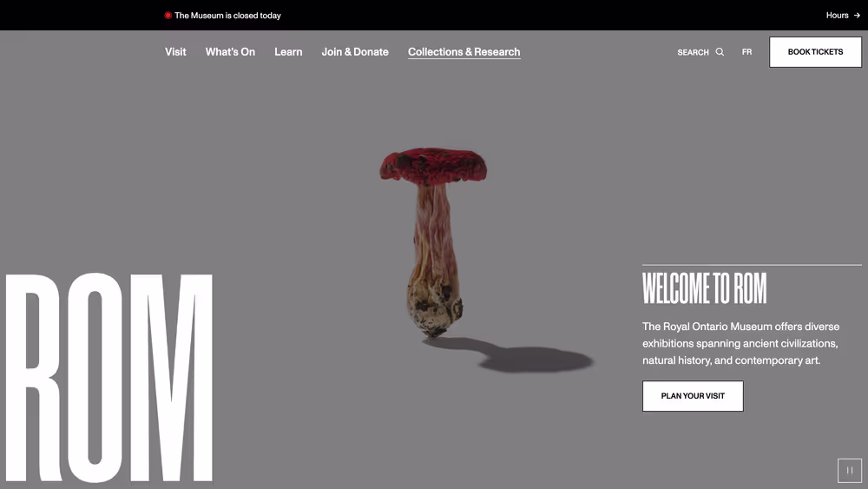Click the red closed-status dot
Viewport: 868px width, 489px height.
click(x=168, y=16)
